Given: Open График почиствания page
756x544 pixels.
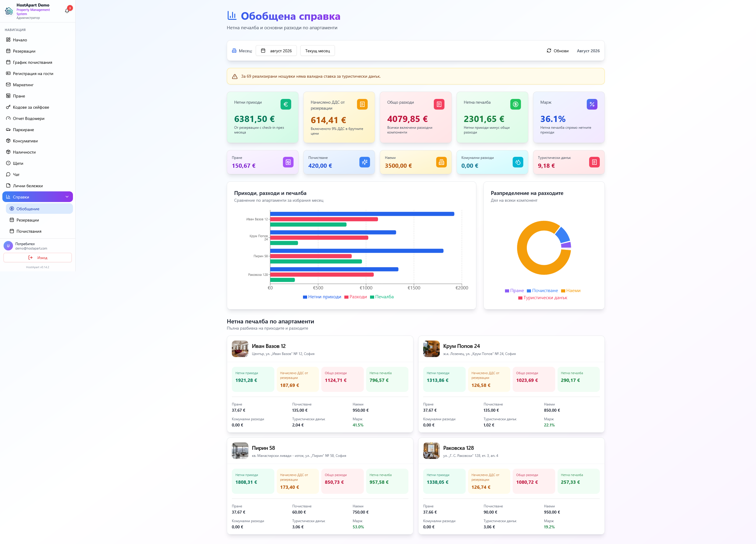Looking at the screenshot, I should pyautogui.click(x=37, y=62).
